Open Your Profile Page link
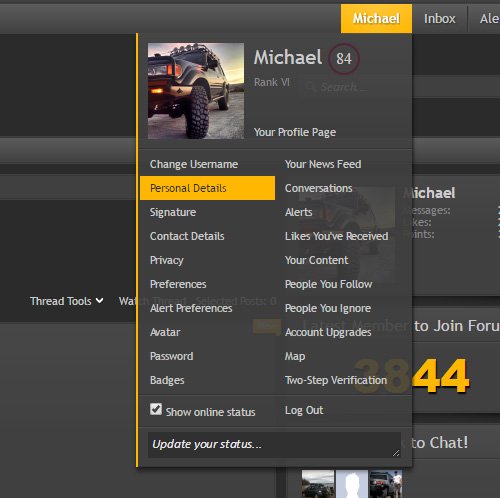The height and width of the screenshot is (498, 500). [295, 132]
